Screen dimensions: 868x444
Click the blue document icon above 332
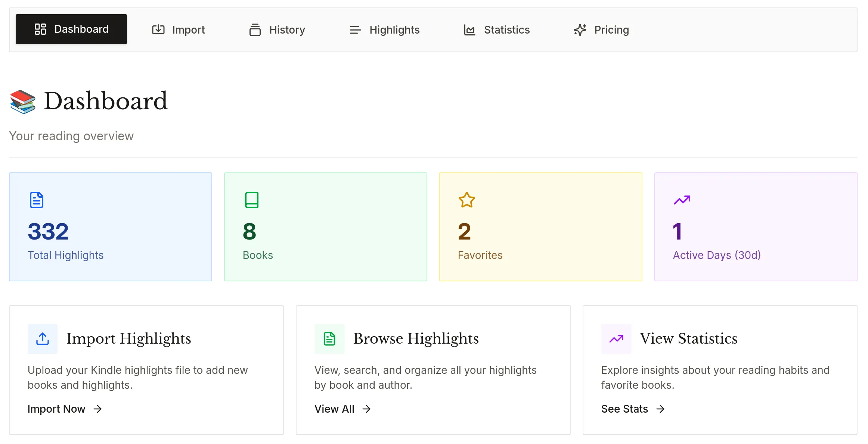(x=37, y=200)
